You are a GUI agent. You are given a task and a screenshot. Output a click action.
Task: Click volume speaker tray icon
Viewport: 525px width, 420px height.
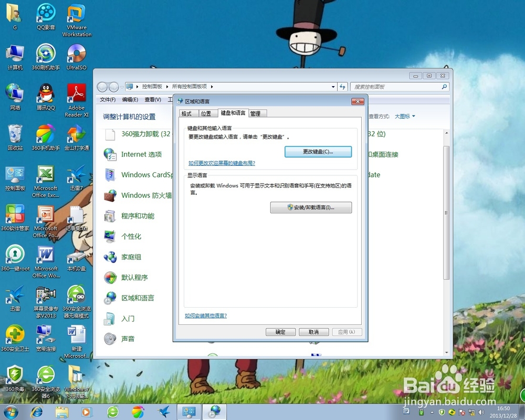481,412
